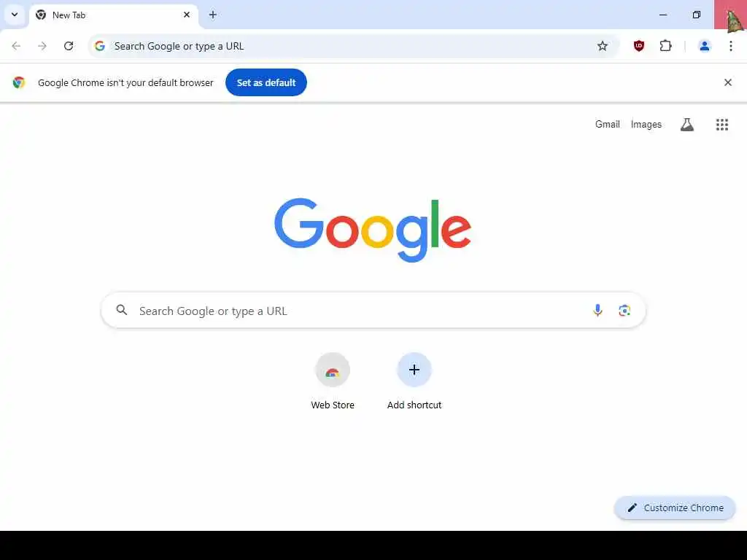This screenshot has width=747, height=560.
Task: Expand the tab search chevron
Action: [x=15, y=15]
